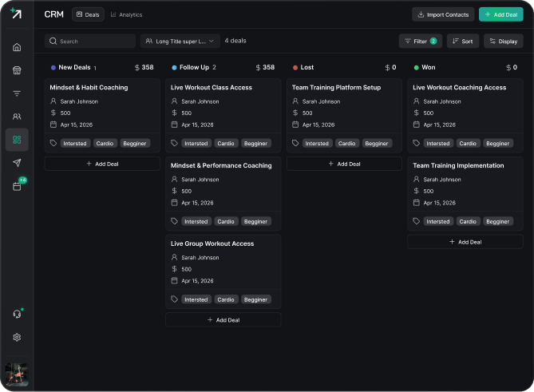The image size is (534, 392).
Task: Open the contacts people icon in sidebar
Action: point(17,117)
